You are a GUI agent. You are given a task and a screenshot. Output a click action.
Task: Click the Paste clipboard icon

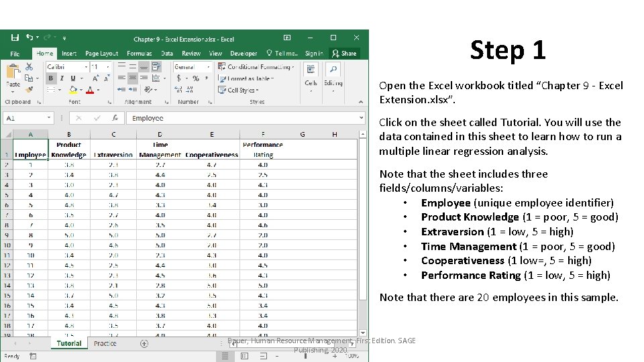pyautogui.click(x=13, y=72)
